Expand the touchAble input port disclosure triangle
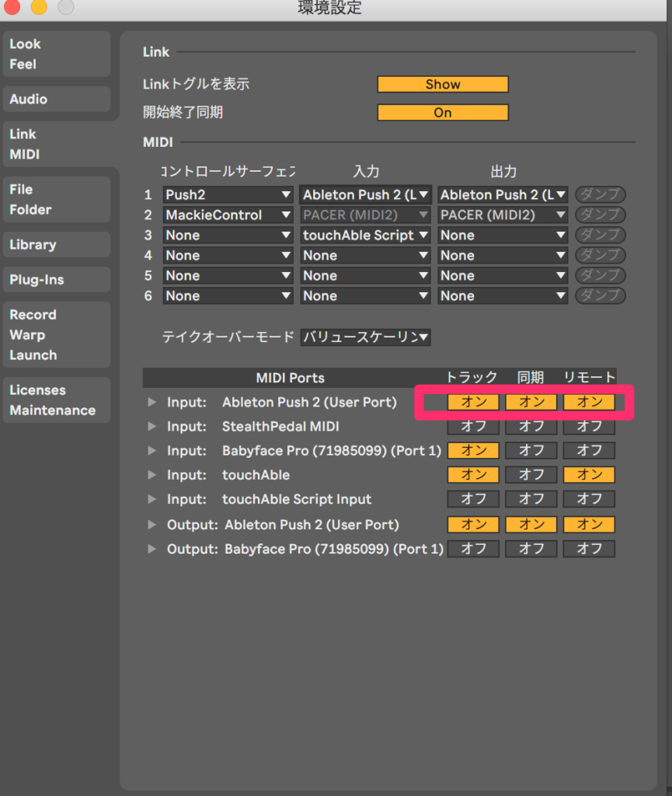The width and height of the screenshot is (672, 796). 151,475
